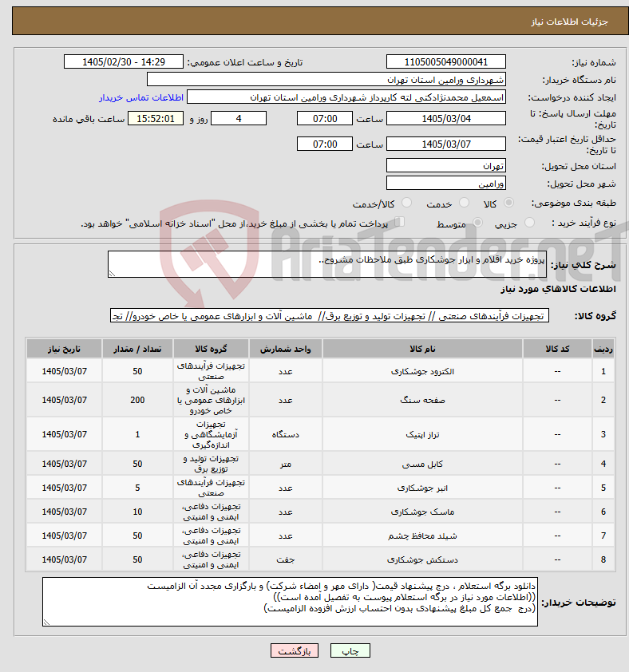The height and width of the screenshot is (672, 629).
Task: Click the تجهیزات تولید و توزیع برق cell
Action: tap(211, 464)
